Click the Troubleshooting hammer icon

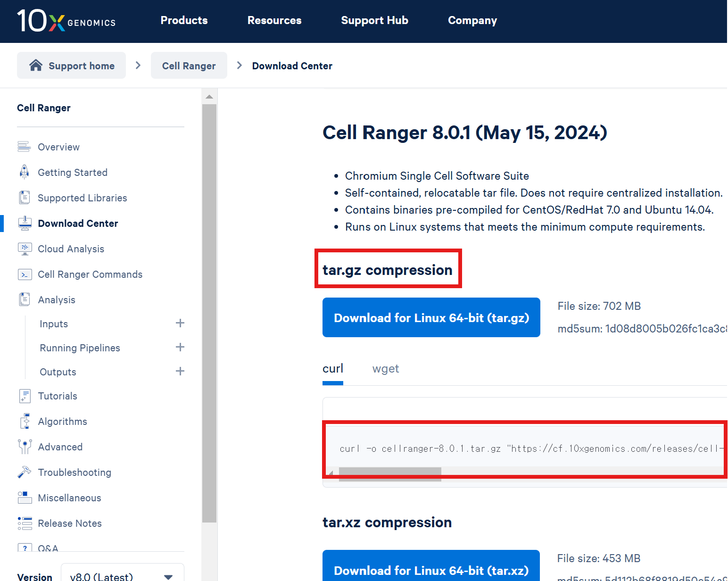coord(24,472)
